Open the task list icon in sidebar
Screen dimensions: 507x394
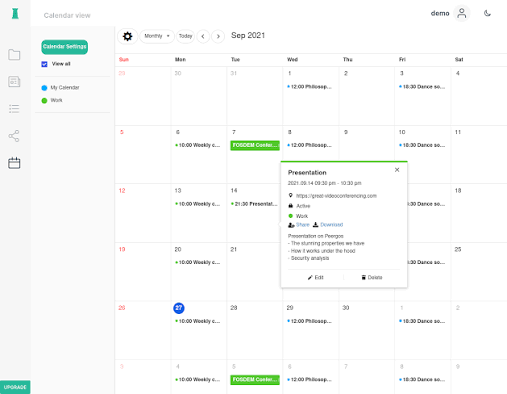tap(14, 109)
